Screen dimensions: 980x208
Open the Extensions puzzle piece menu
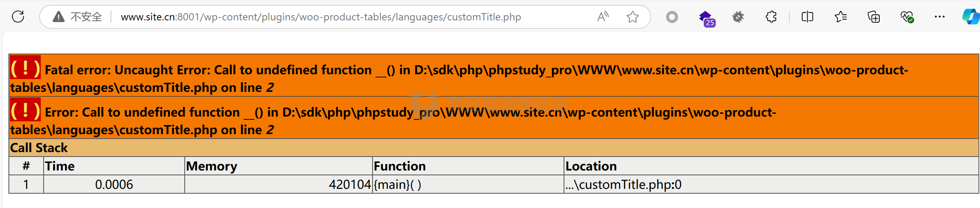pyautogui.click(x=771, y=17)
